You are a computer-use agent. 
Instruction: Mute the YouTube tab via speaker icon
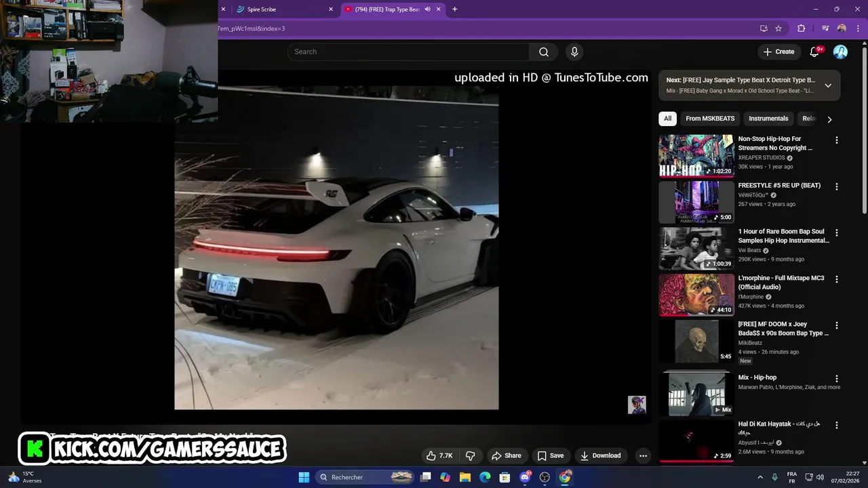pyautogui.click(x=427, y=9)
